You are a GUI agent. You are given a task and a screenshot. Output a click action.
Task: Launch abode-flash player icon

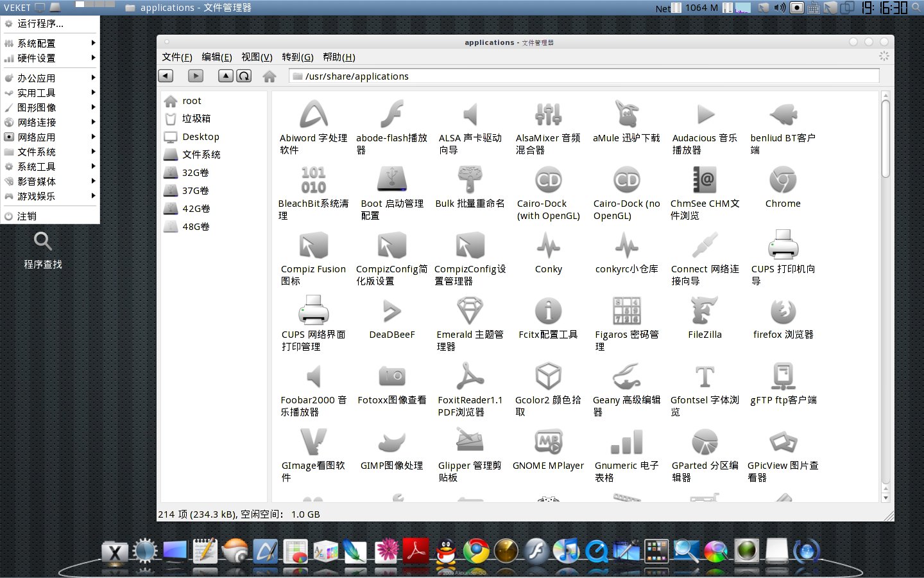click(391, 115)
